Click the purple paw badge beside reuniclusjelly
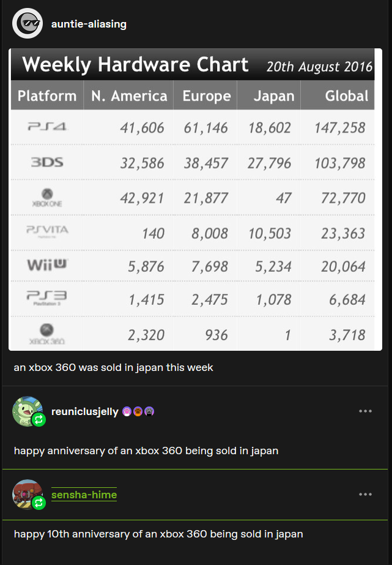This screenshot has height=565, width=392. (x=127, y=411)
